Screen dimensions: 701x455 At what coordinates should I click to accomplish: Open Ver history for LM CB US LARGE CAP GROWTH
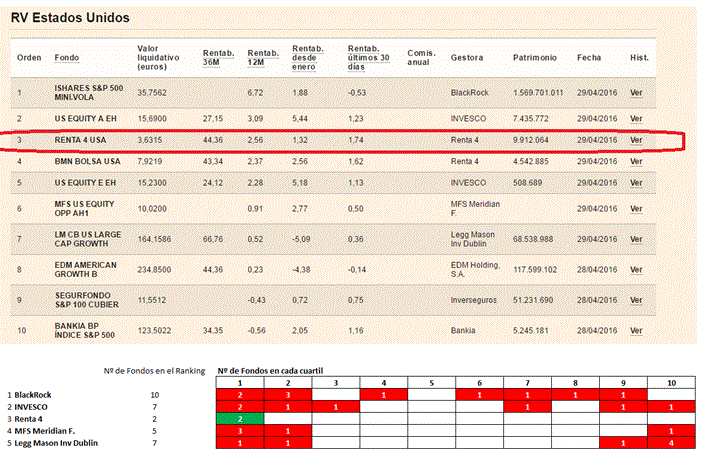[x=636, y=239]
